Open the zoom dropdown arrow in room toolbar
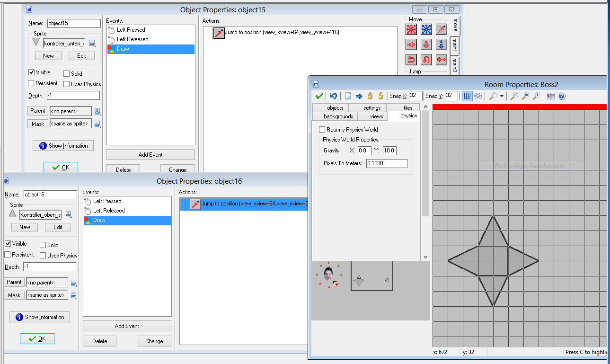The width and height of the screenshot is (610, 364). point(502,97)
